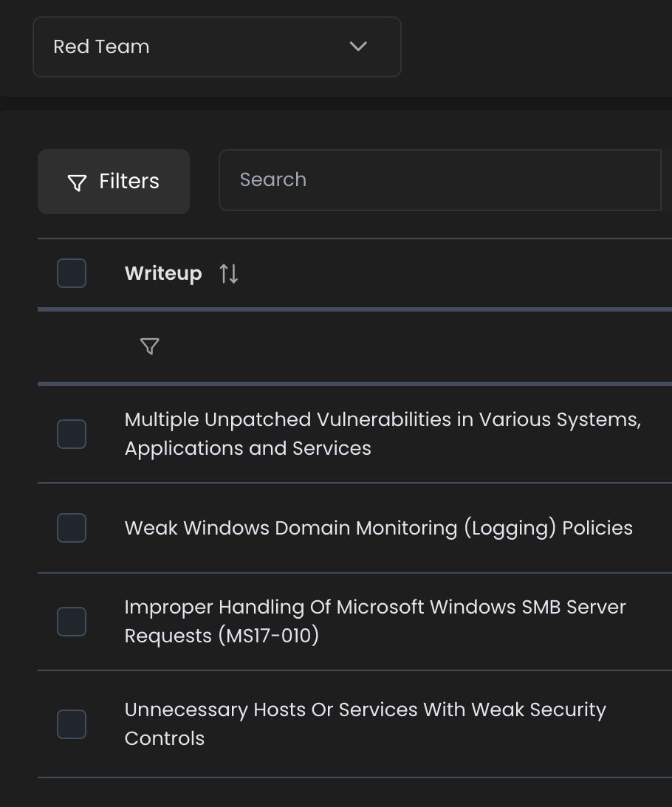Tick the MS17-010 SMB Server row checkbox

pyautogui.click(x=72, y=622)
